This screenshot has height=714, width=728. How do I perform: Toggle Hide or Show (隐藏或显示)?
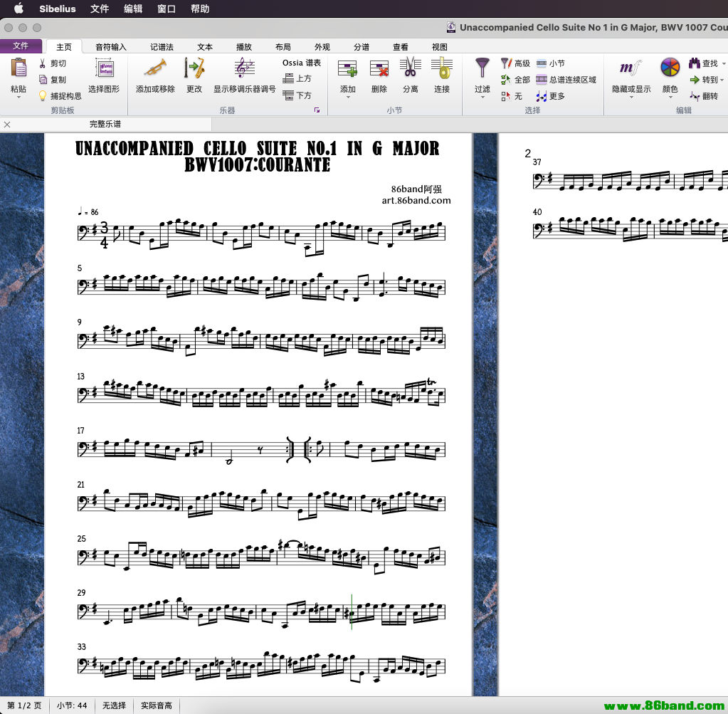pyautogui.click(x=631, y=69)
